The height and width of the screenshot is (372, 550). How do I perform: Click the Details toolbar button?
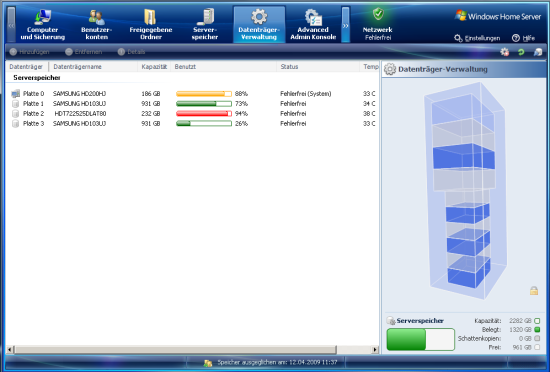click(x=131, y=52)
